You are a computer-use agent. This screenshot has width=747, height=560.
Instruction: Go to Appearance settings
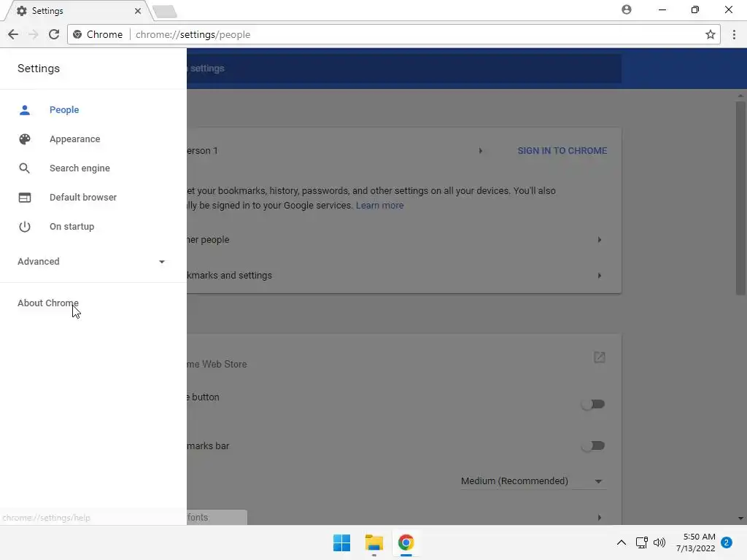tap(75, 139)
